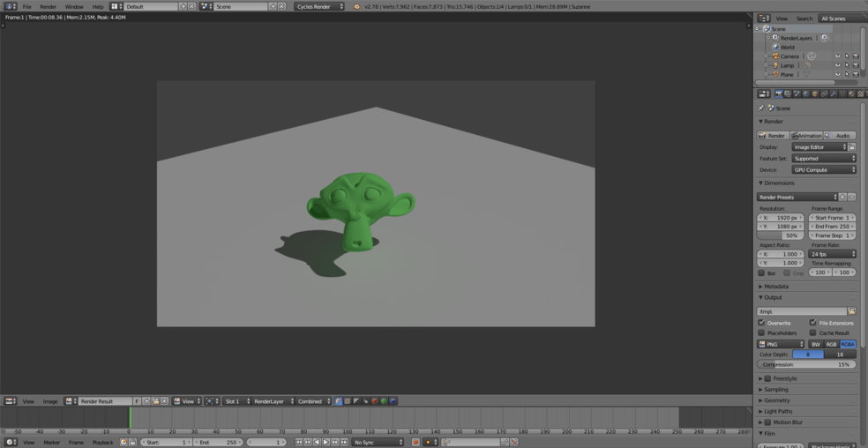Click the Camera object icon in outliner
The height and width of the screenshot is (448, 868).
776,56
